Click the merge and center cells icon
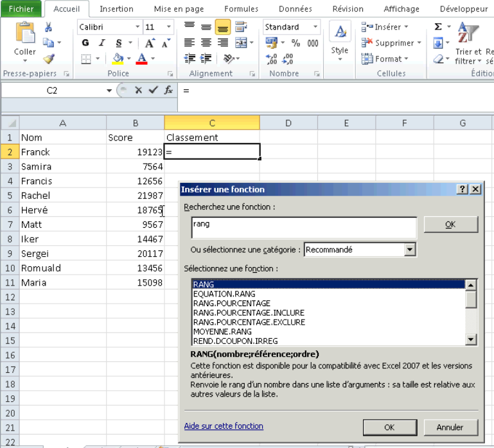 coord(241,42)
